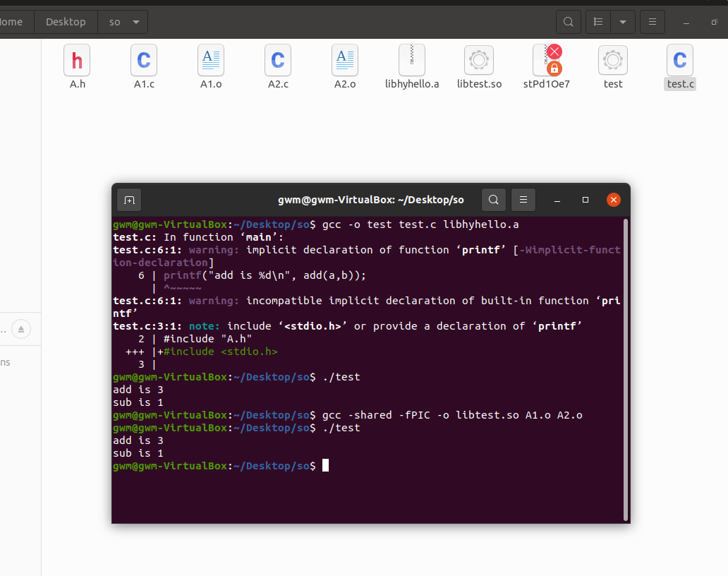Select the A1.o object file icon
728x576 pixels.
click(211, 61)
